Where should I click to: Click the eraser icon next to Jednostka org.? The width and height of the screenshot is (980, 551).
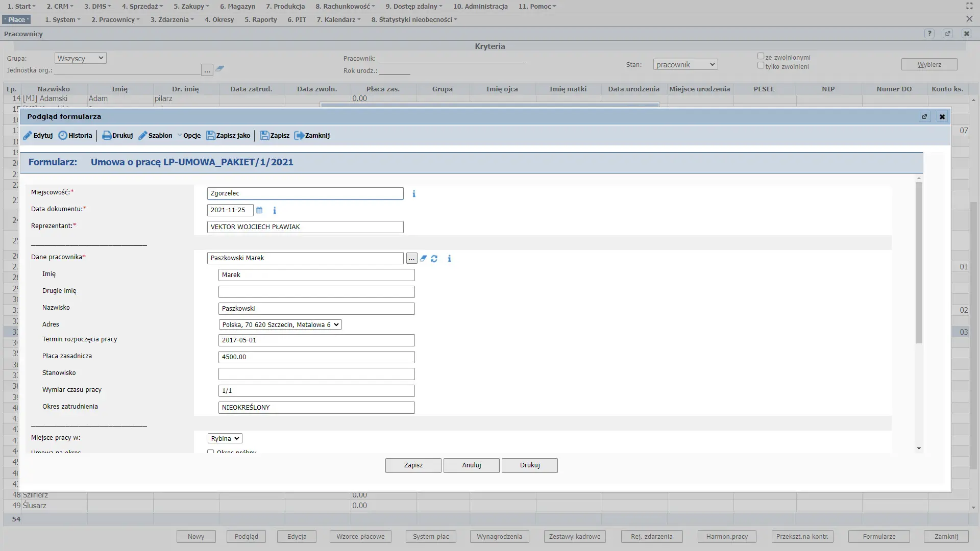[220, 68]
